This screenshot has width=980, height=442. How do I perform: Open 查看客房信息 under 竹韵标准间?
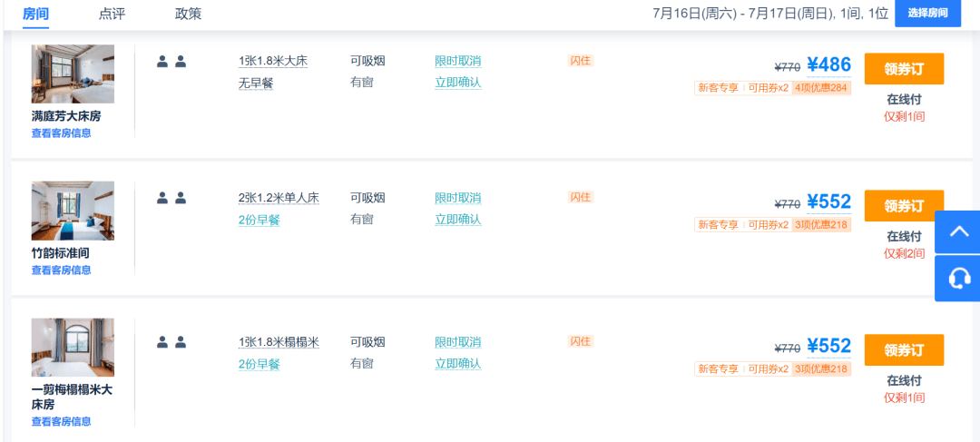click(61, 270)
